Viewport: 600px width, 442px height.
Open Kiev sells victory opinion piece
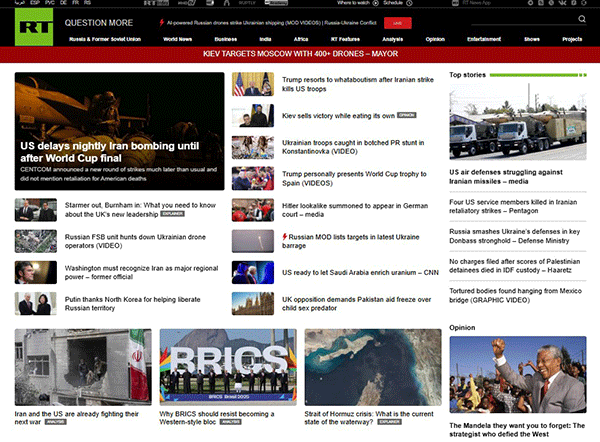click(338, 116)
